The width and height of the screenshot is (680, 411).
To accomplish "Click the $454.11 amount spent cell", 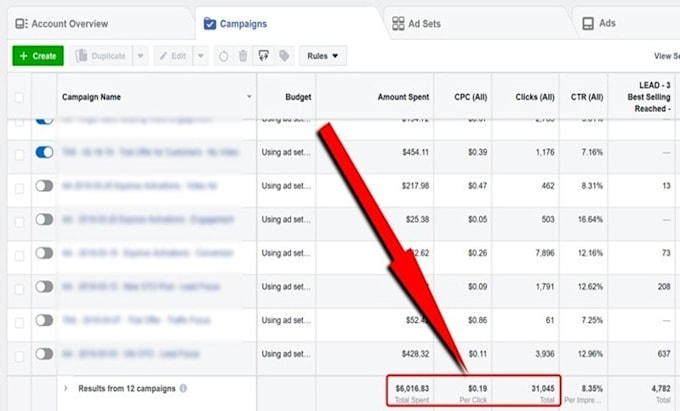I will (x=415, y=152).
